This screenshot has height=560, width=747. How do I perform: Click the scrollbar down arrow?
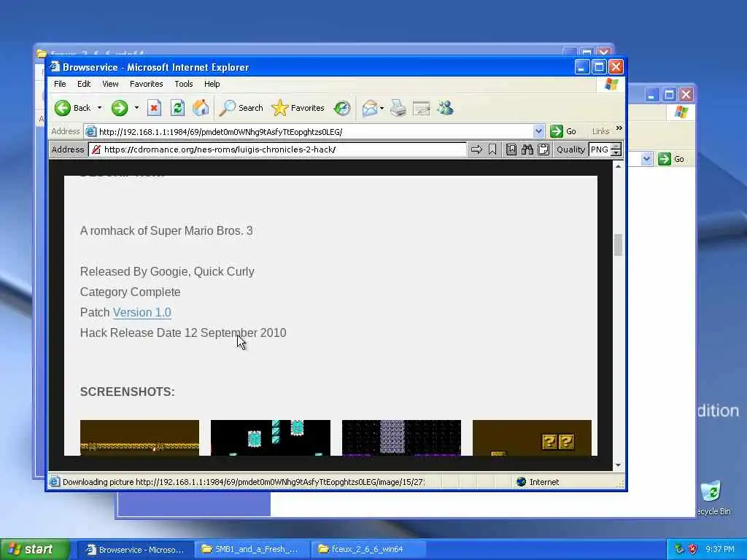click(x=618, y=465)
